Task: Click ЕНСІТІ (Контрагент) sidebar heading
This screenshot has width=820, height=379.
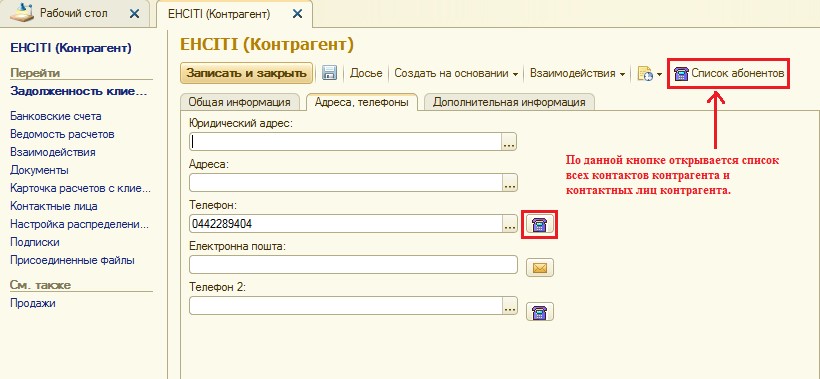Action: 71,48
